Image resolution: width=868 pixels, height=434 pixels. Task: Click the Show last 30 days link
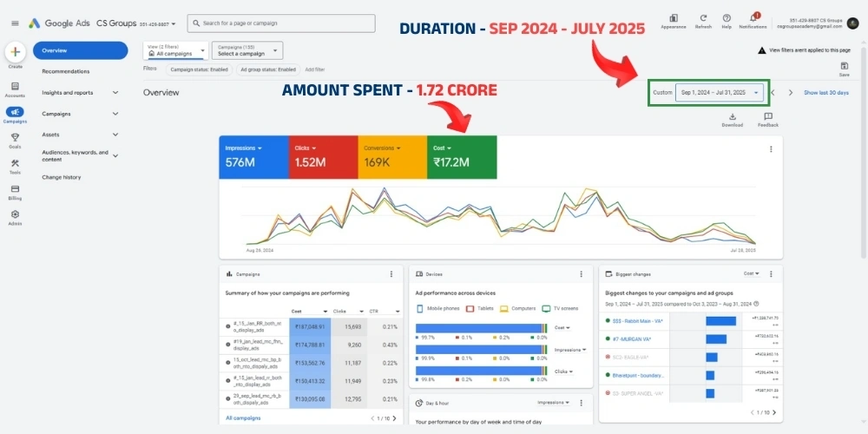(x=825, y=92)
